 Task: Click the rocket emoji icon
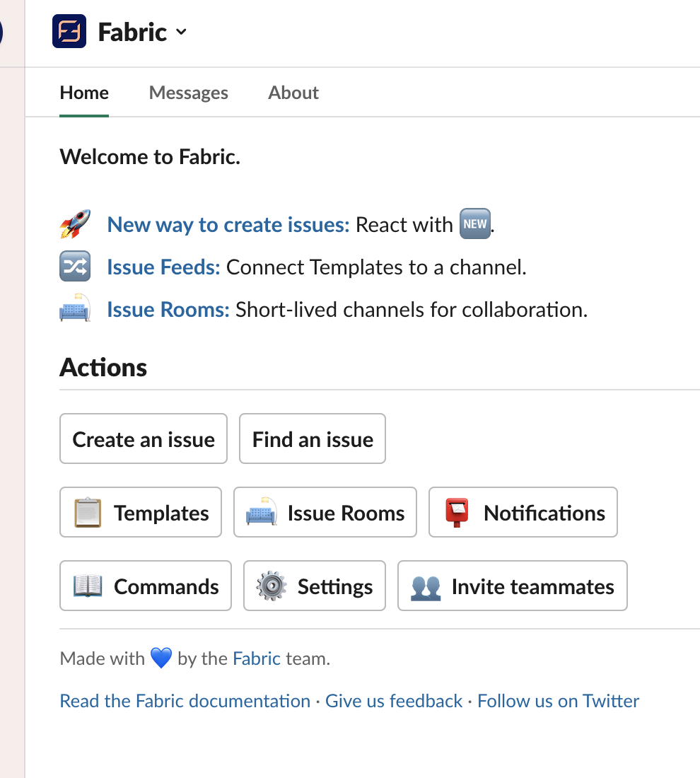75,224
